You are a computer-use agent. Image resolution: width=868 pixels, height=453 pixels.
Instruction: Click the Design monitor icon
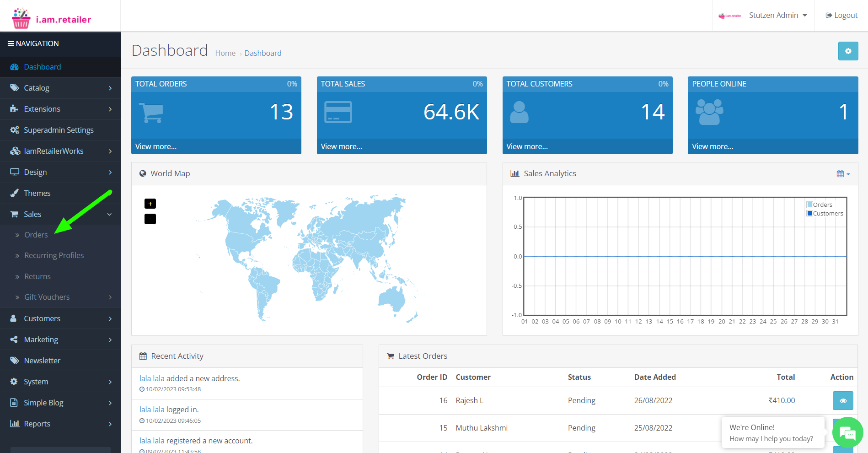(x=15, y=172)
